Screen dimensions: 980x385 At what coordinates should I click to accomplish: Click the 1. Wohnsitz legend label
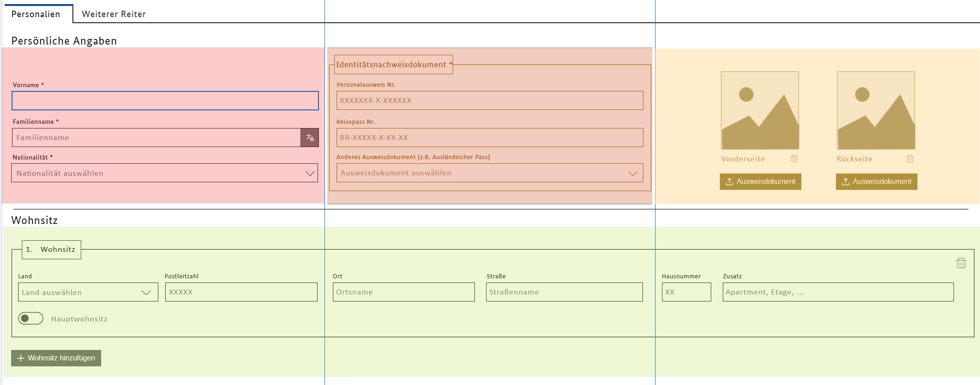point(51,250)
